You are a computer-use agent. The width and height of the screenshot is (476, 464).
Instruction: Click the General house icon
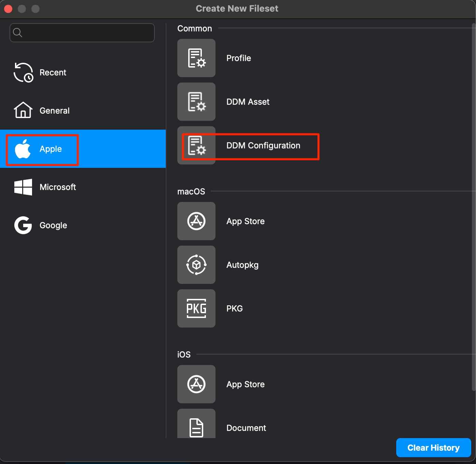[x=23, y=110]
